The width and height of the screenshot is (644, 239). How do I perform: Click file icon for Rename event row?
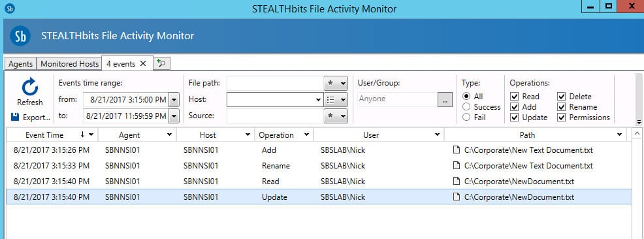(456, 166)
